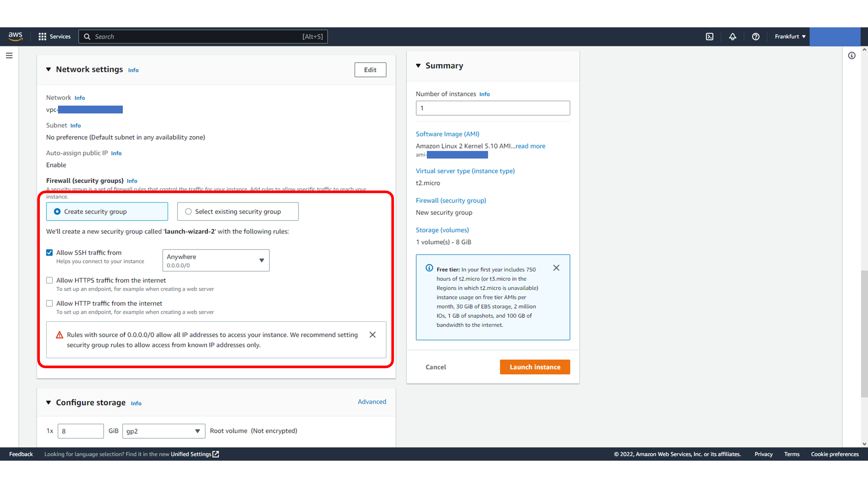Image resolution: width=868 pixels, height=488 pixels.
Task: Click the Feedback link in footer
Action: point(21,454)
